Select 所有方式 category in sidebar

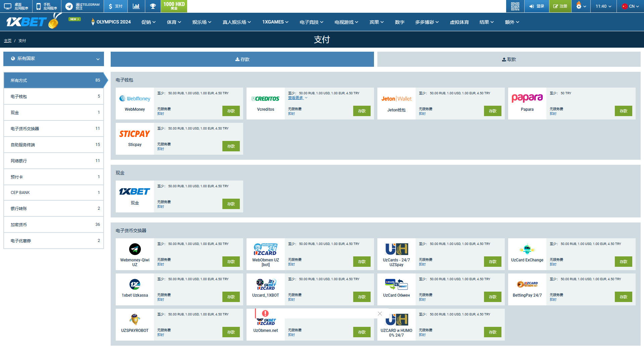(x=54, y=80)
